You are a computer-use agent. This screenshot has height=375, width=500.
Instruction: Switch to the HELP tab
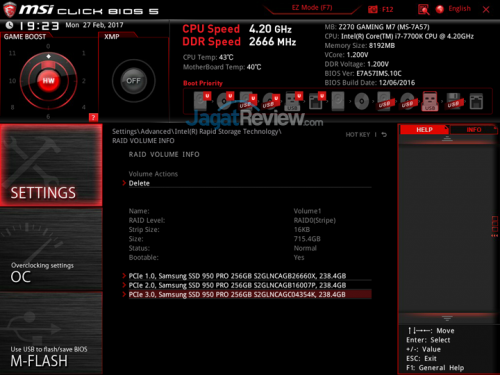[x=424, y=130]
